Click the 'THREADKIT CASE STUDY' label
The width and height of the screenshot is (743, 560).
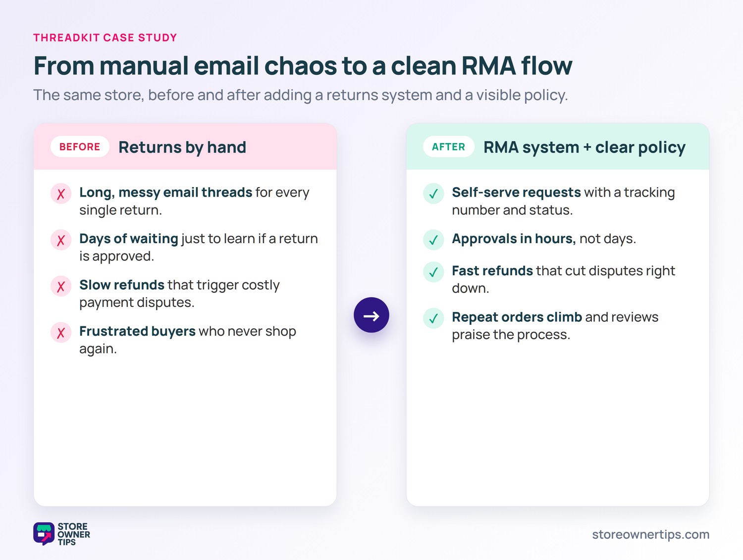105,38
